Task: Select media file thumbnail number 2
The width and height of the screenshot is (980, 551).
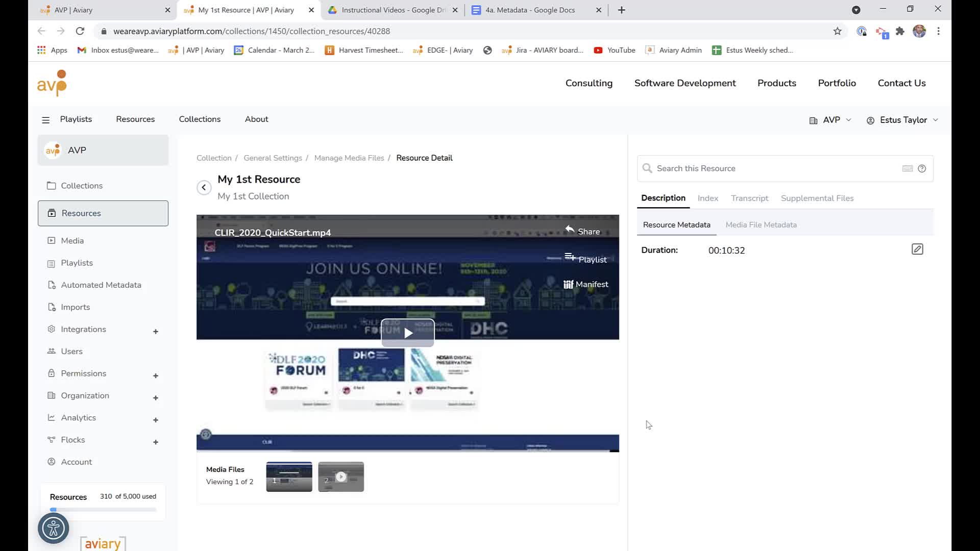Action: (341, 477)
